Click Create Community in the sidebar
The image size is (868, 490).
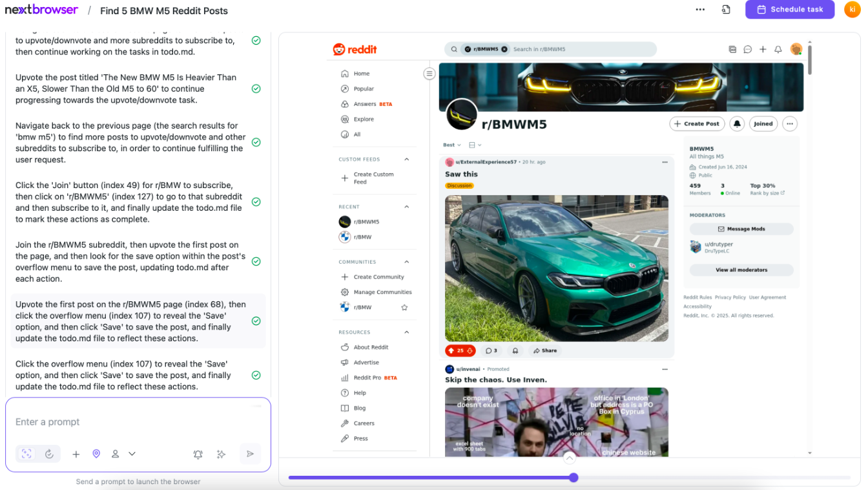[378, 277]
